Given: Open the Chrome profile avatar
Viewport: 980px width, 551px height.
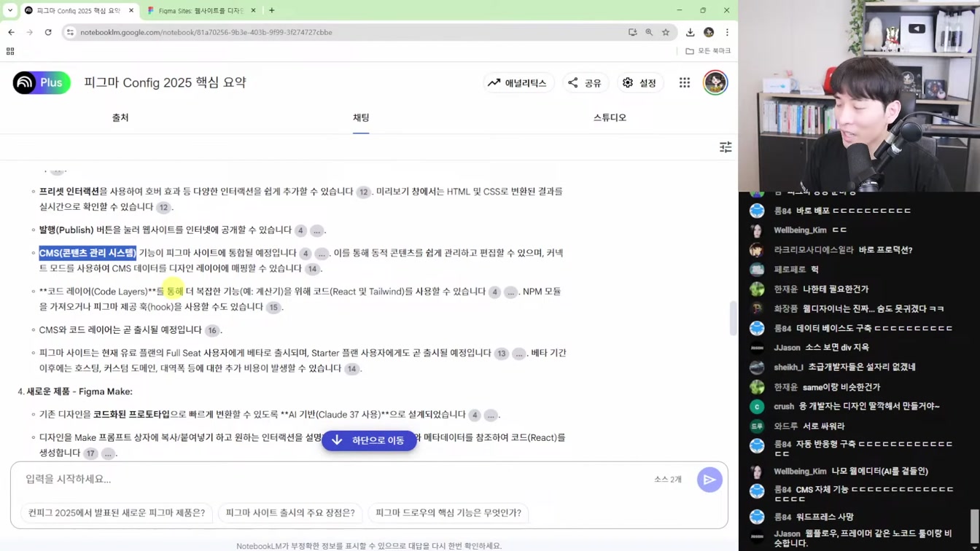Looking at the screenshot, I should coord(709,32).
